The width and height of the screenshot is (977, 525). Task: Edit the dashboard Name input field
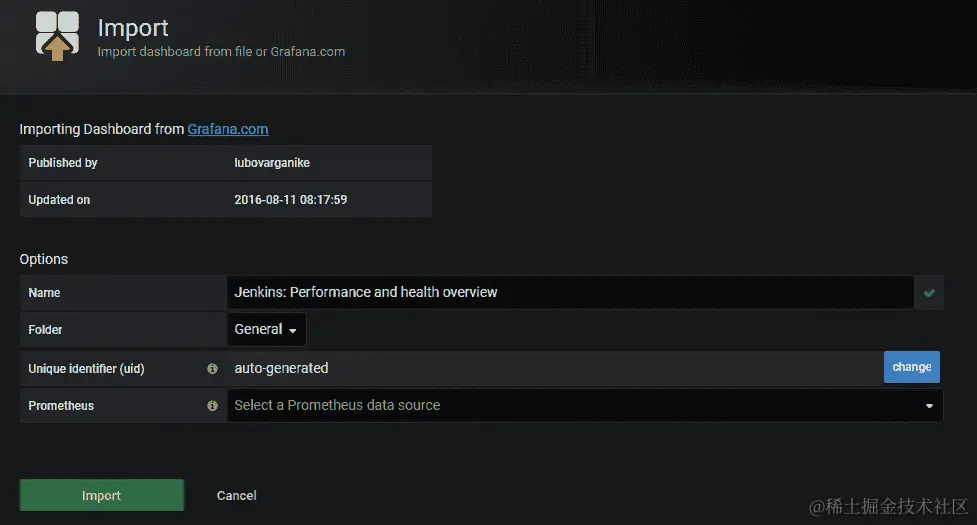coord(570,293)
